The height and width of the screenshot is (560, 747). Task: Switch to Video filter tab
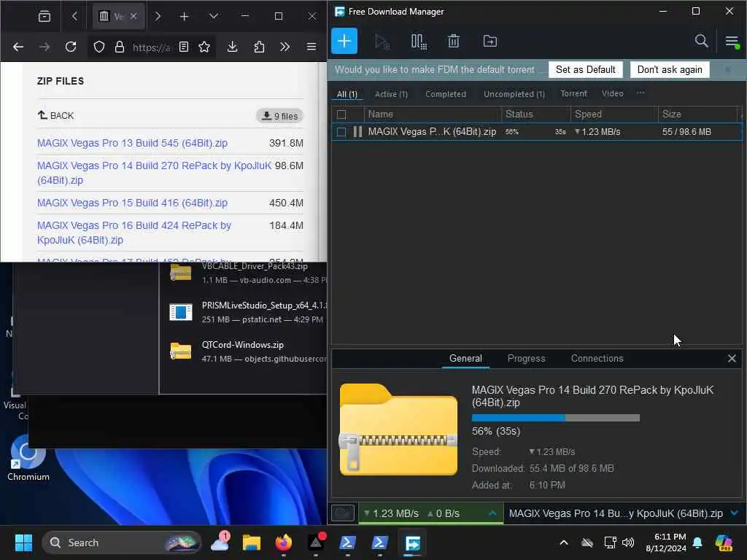click(x=612, y=94)
